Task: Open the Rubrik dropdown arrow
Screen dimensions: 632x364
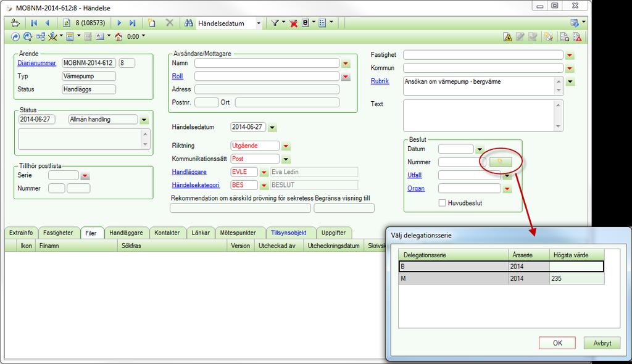Action: click(x=570, y=82)
